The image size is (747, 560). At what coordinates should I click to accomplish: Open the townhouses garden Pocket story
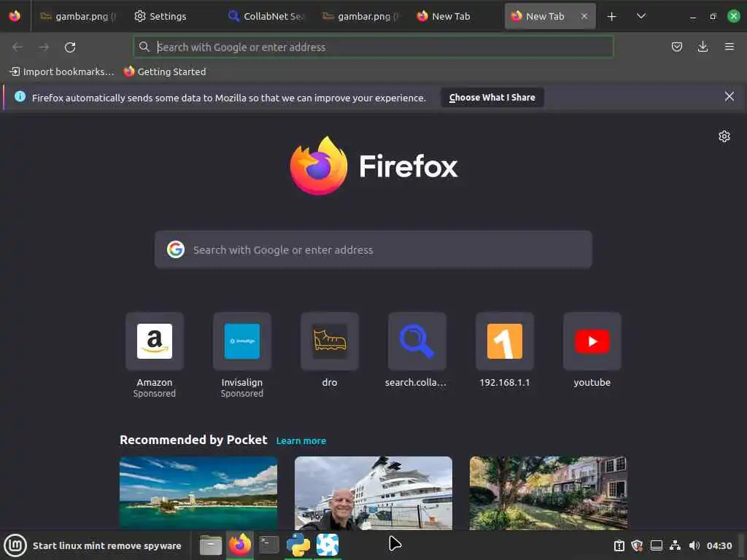point(549,493)
